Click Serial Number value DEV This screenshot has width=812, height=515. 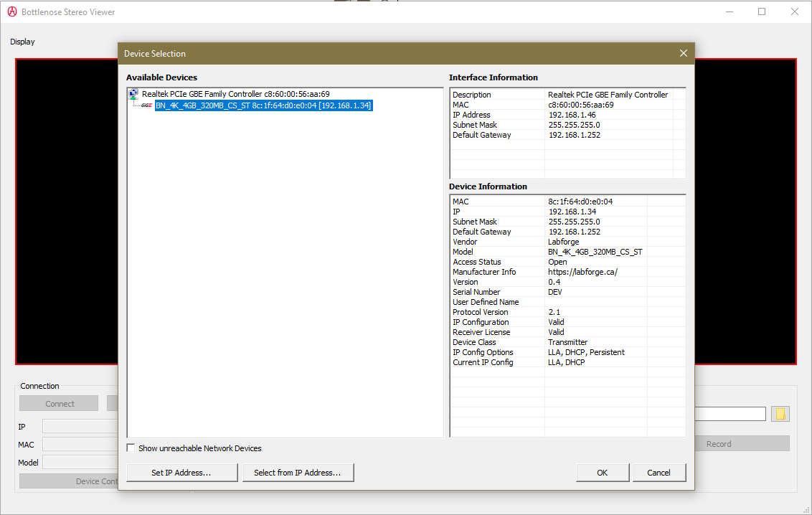(555, 292)
